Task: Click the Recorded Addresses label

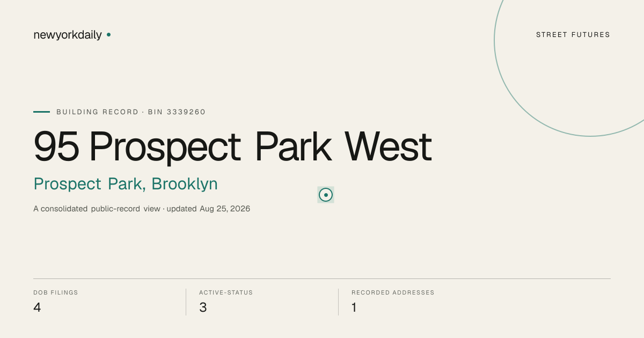Action: coord(393,292)
